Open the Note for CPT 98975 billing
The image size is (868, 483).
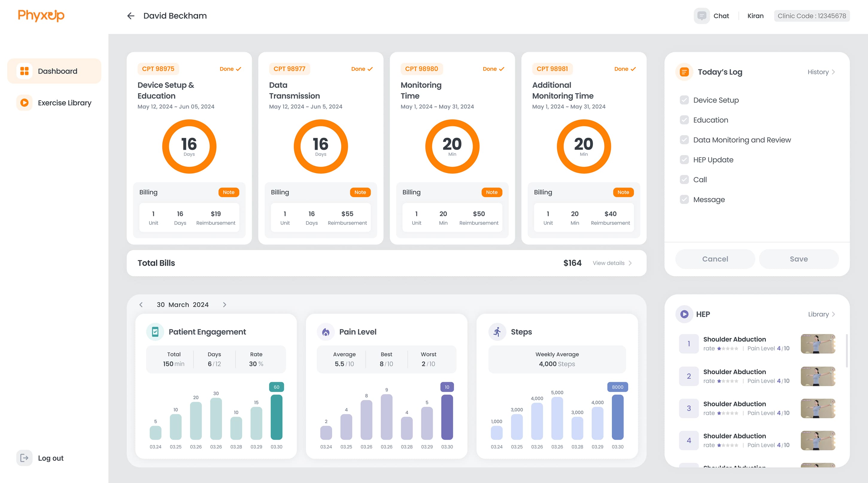[x=228, y=192]
